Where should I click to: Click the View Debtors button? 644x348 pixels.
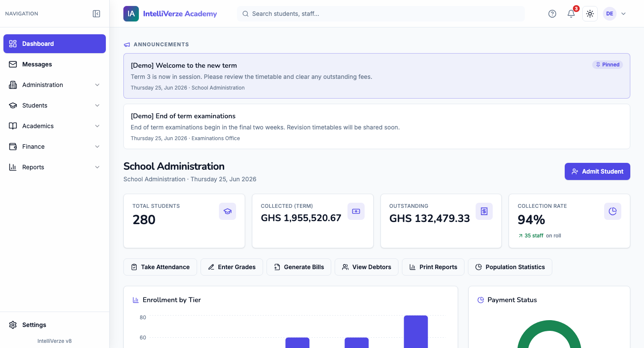click(367, 267)
